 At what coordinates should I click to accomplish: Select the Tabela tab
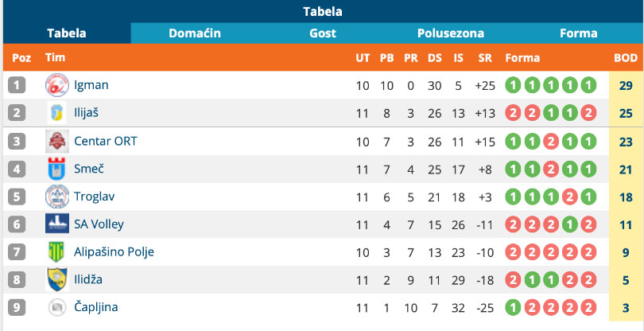click(x=67, y=33)
